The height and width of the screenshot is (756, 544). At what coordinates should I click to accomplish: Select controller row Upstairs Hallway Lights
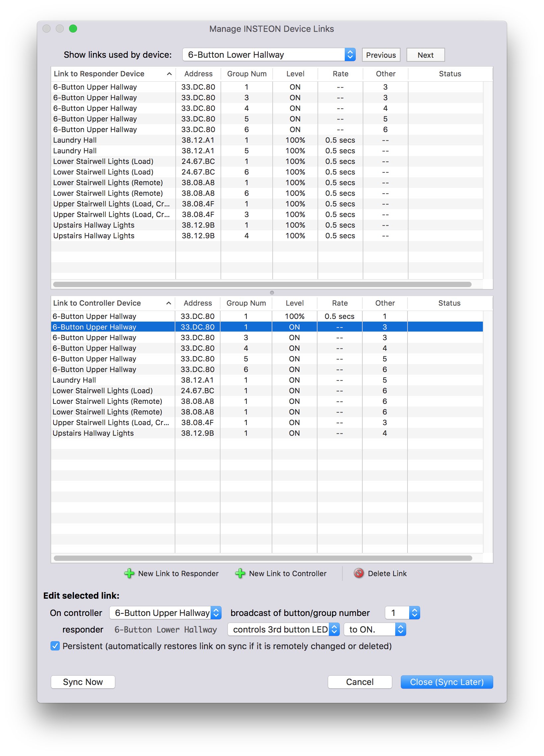point(267,433)
